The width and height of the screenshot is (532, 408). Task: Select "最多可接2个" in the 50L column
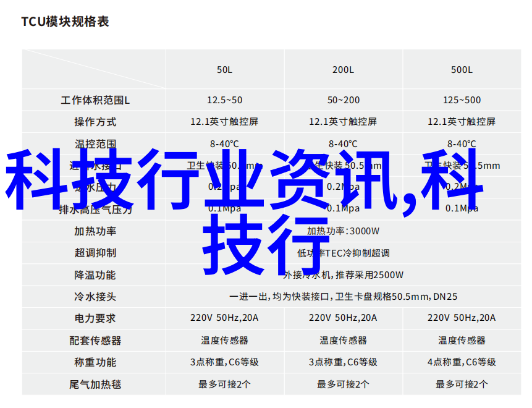(x=224, y=385)
